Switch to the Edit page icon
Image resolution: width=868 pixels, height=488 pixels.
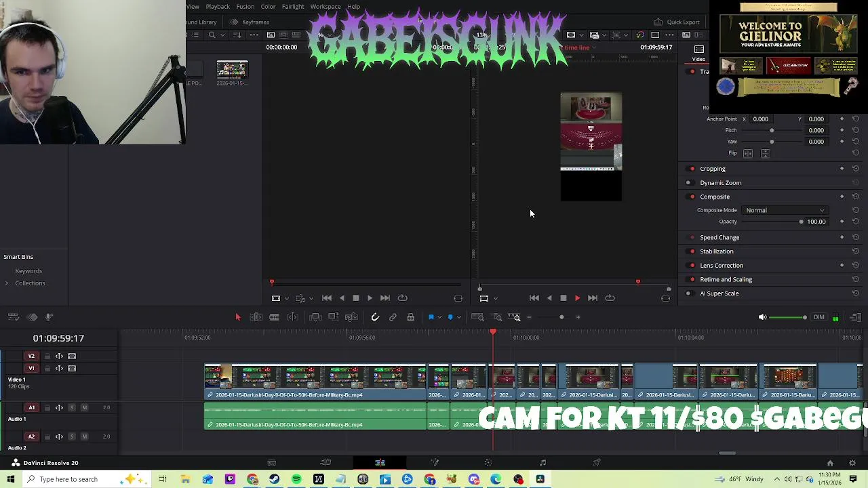point(380,463)
